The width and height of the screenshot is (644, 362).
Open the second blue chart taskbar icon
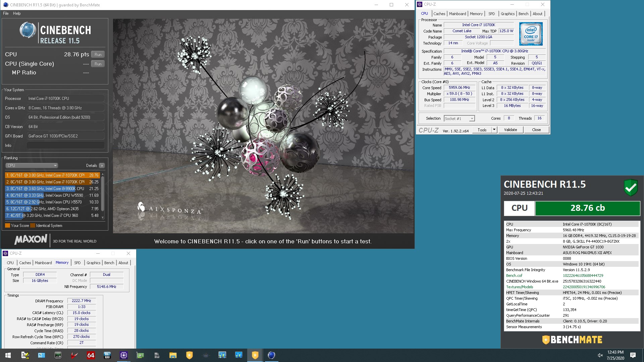tap(239, 355)
